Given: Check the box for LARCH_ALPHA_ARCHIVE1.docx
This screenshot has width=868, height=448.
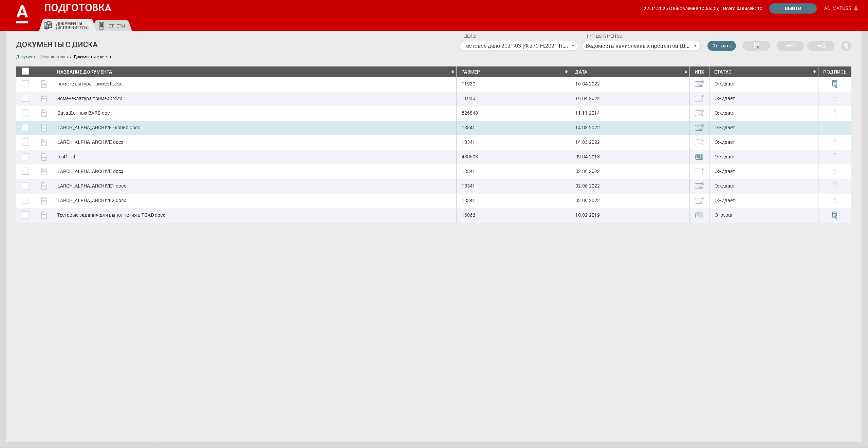Looking at the screenshot, I should [x=25, y=186].
